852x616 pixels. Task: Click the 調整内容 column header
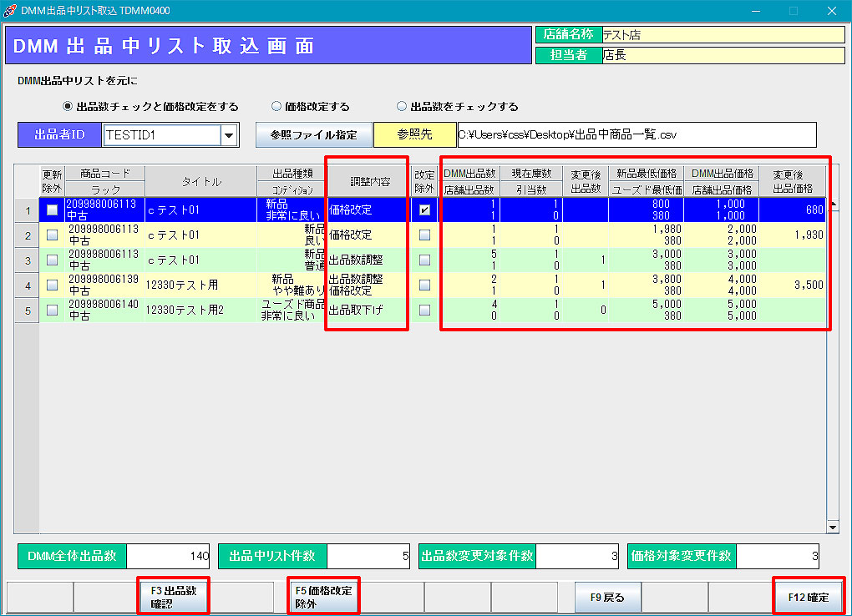(x=366, y=181)
